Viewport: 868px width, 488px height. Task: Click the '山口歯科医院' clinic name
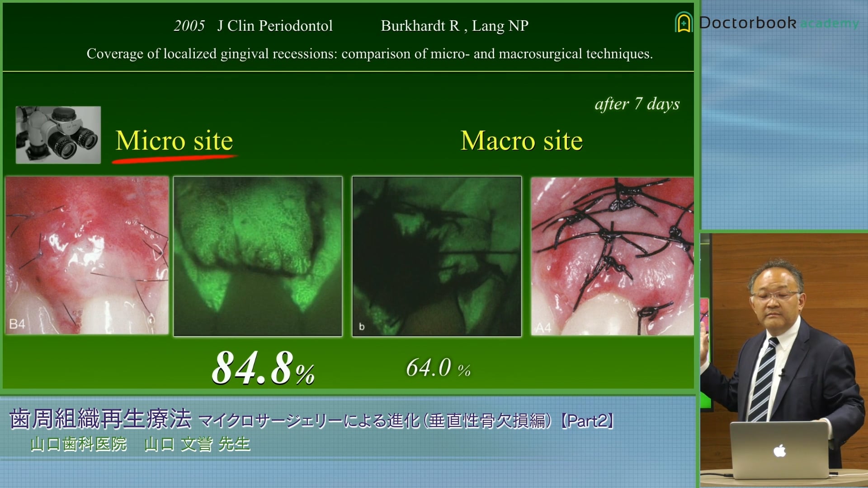pos(79,444)
